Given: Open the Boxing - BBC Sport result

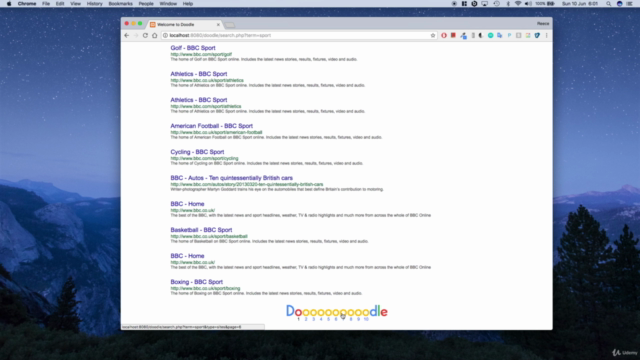Looking at the screenshot, I should click(196, 282).
